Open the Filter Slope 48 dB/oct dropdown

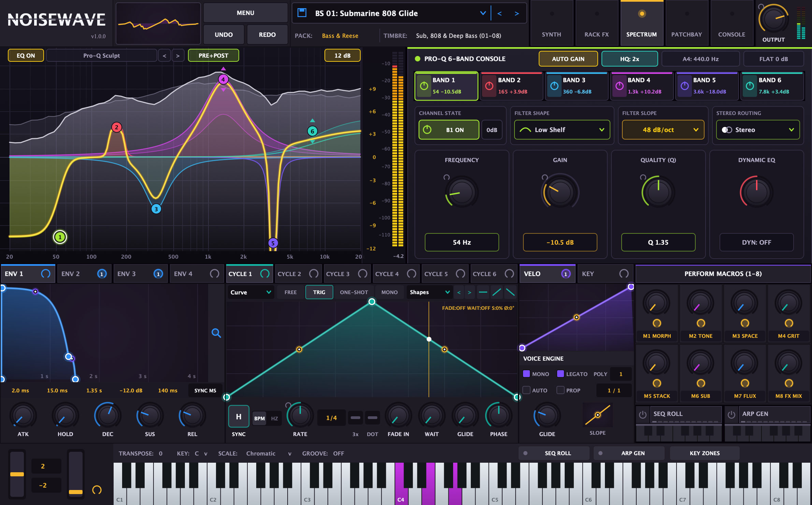click(x=663, y=130)
